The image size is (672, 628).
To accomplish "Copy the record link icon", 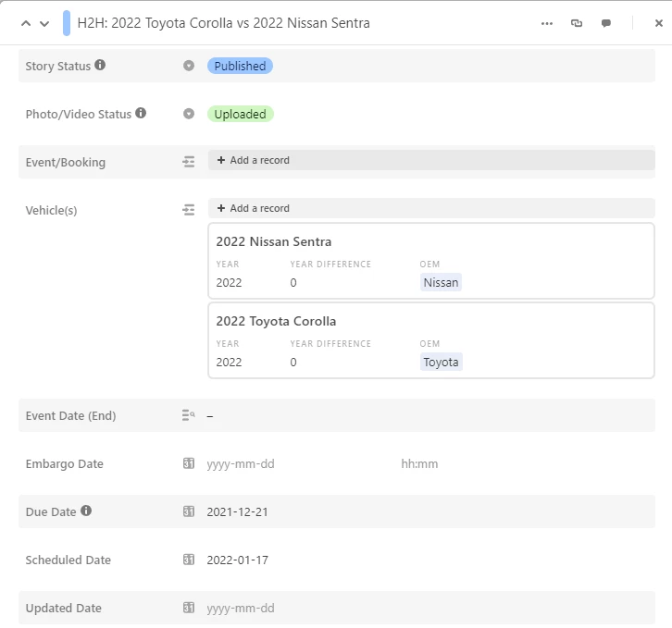I will [x=577, y=23].
